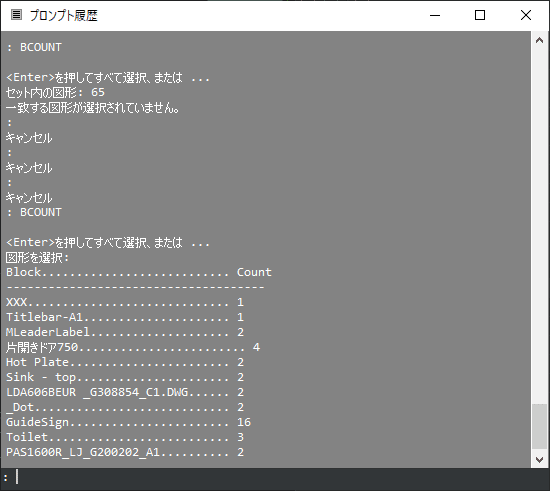Click the _Dot block row
This screenshot has width=550, height=491.
coord(125,407)
